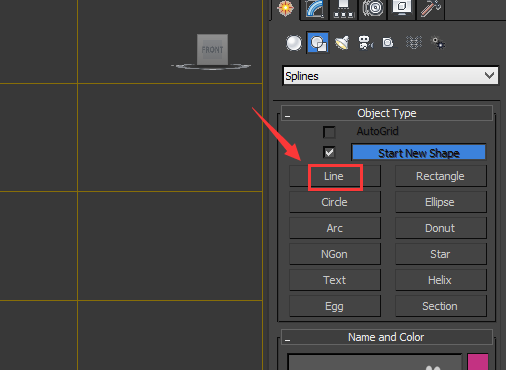Open the Utilities hammer tab
Image resolution: width=506 pixels, height=370 pixels.
point(430,8)
